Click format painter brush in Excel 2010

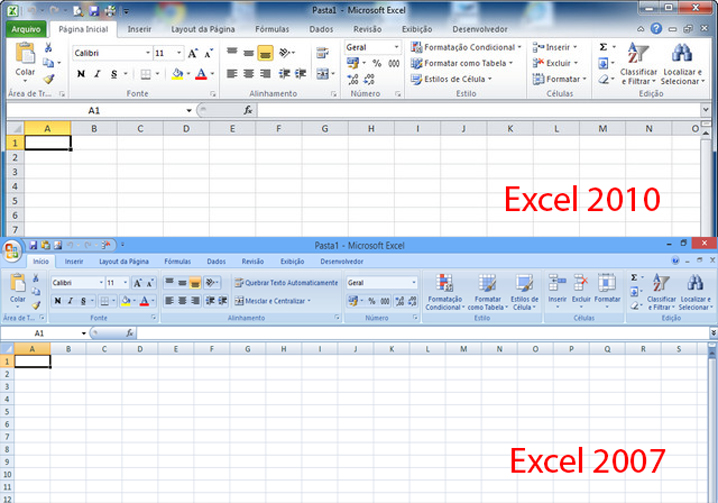coord(49,79)
